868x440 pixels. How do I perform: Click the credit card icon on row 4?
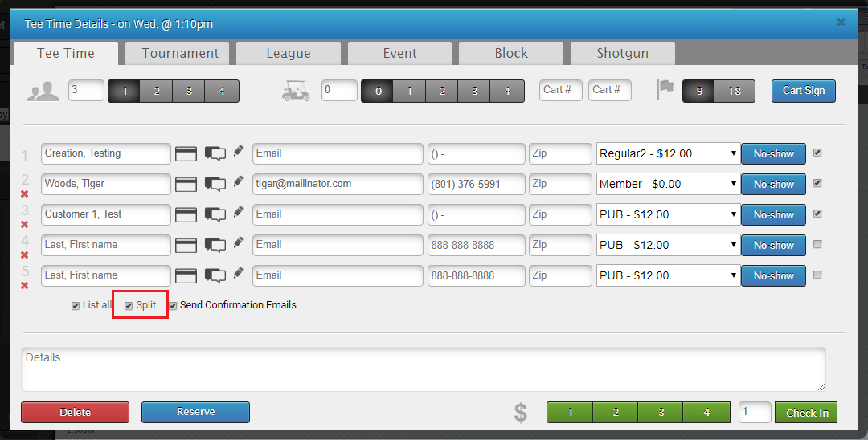[x=186, y=245]
